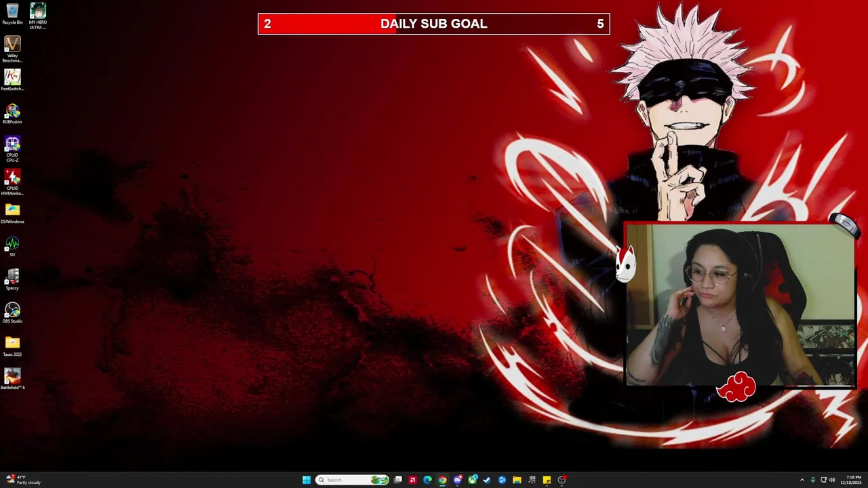868x488 pixels.
Task: Select the CPUID CPU-Z desktop shortcut
Action: pos(12,149)
